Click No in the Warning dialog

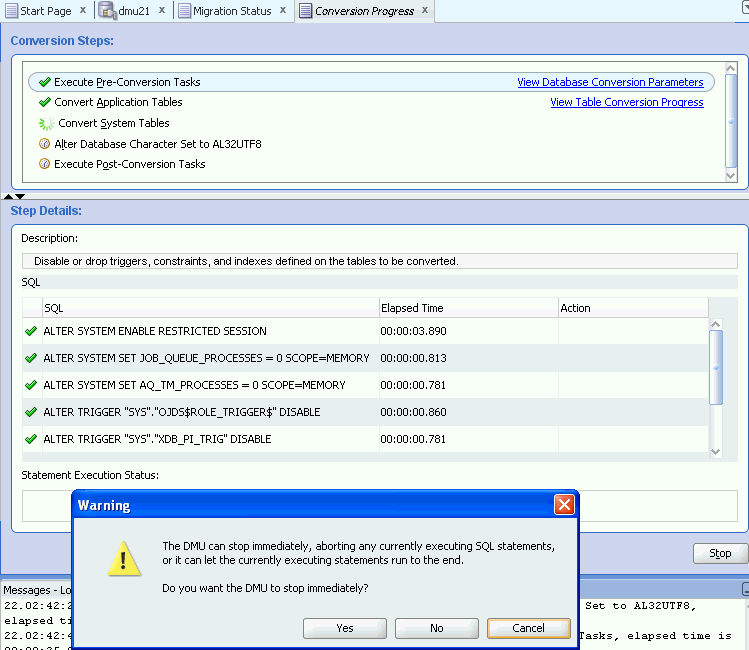click(436, 629)
